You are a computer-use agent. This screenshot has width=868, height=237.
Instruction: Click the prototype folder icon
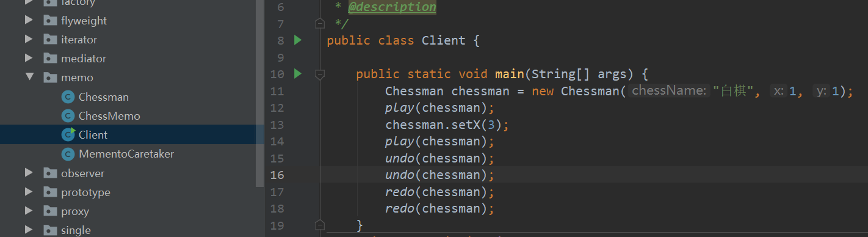point(50,192)
